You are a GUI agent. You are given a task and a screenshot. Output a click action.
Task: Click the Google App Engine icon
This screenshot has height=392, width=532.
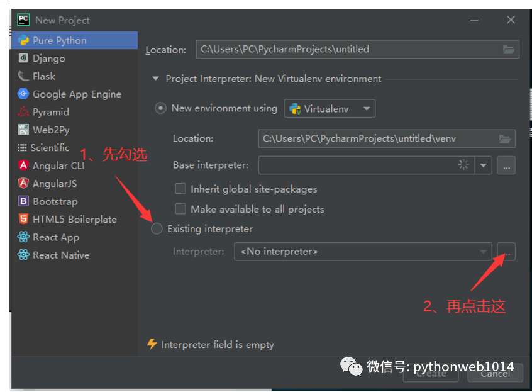[x=23, y=94]
